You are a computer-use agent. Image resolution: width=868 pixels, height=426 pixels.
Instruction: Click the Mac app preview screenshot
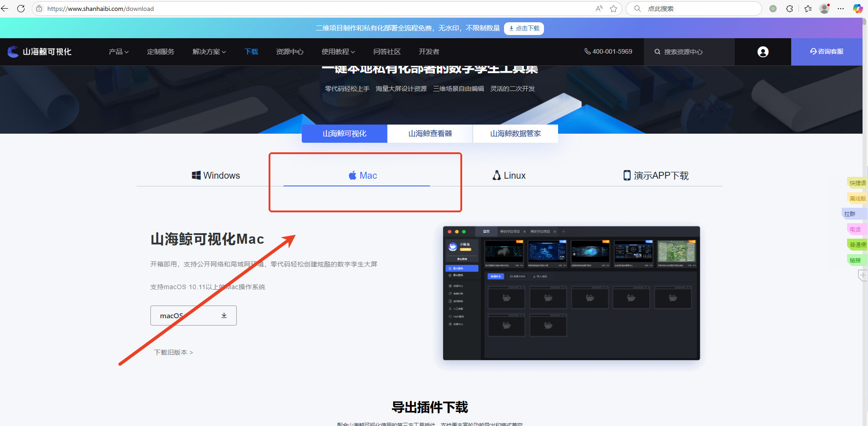(x=571, y=293)
